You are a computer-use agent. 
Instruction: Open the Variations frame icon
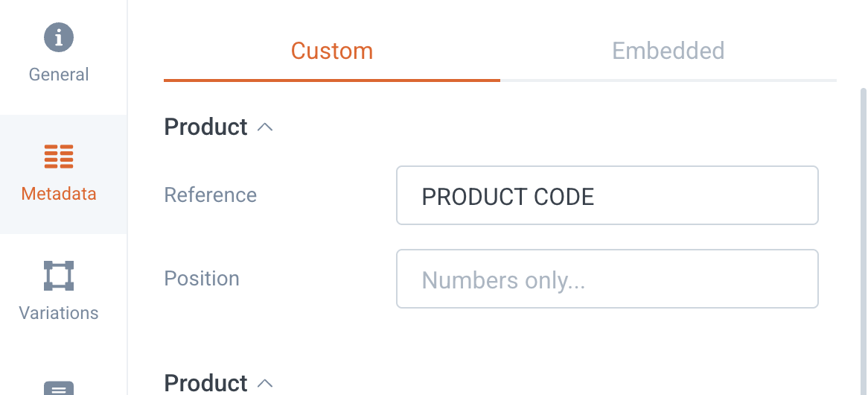(x=59, y=276)
